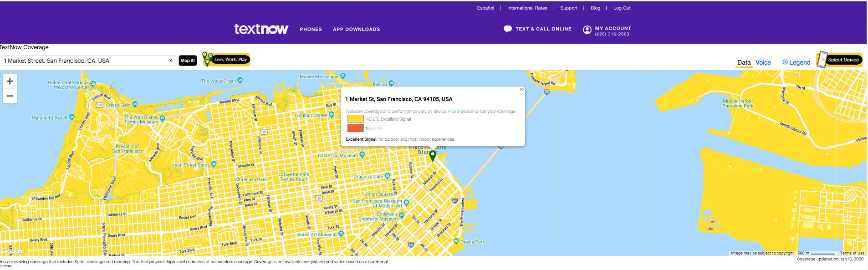
Task: Click the map zoom in plus button
Action: coord(10,82)
